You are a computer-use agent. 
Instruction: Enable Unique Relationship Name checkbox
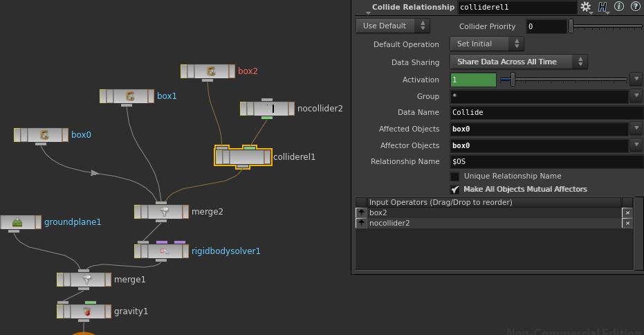click(454, 176)
